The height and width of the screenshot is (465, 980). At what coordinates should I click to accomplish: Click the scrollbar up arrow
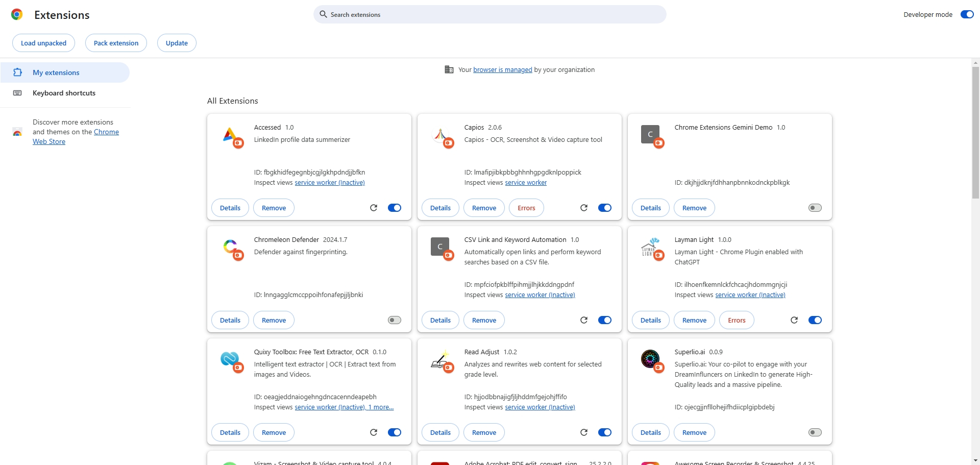pyautogui.click(x=975, y=63)
